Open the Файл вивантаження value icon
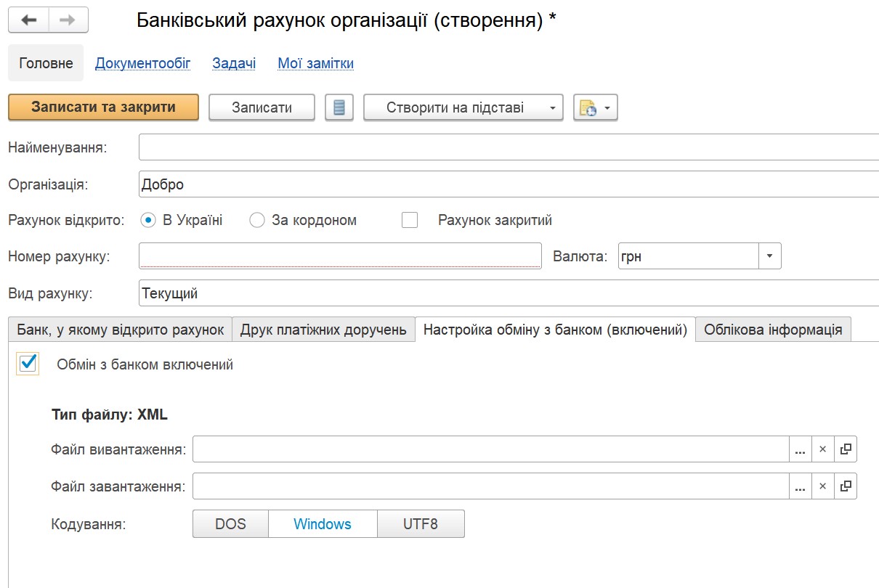Image resolution: width=879 pixels, height=588 pixels. (x=845, y=449)
